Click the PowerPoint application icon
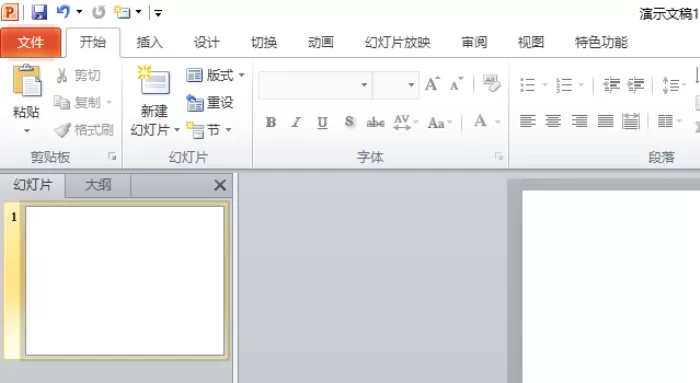 tap(10, 12)
